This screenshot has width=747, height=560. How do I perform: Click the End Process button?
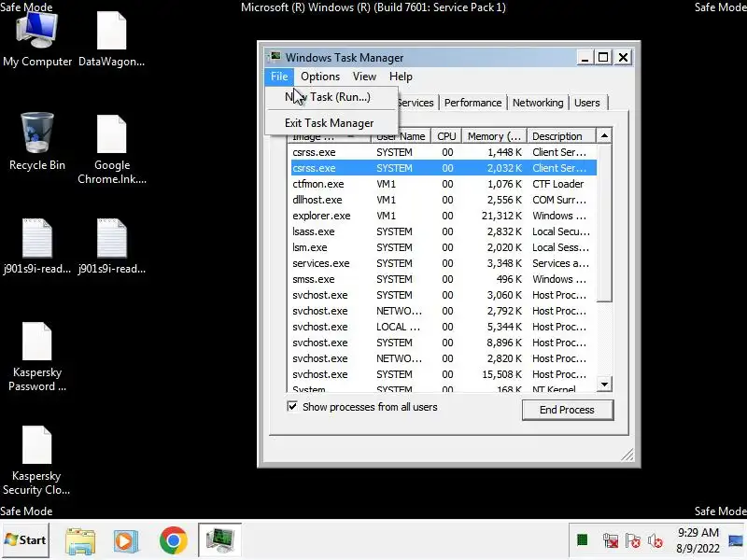(x=568, y=410)
